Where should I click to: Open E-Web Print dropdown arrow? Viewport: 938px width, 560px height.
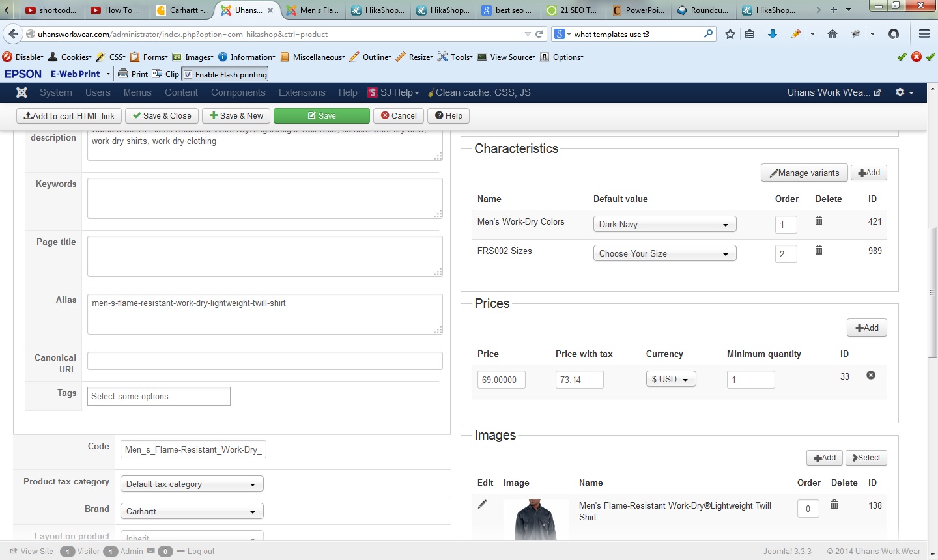tap(109, 74)
